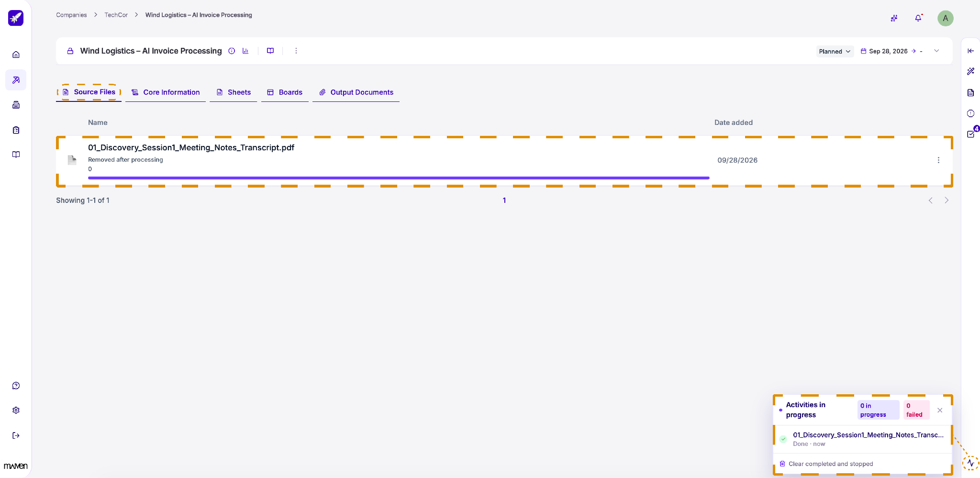Close the Activities in progress panel
Image resolution: width=980 pixels, height=478 pixels.
coord(940,410)
